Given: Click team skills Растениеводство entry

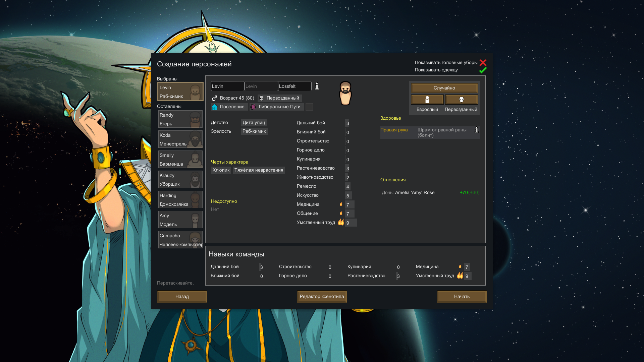Looking at the screenshot, I should [x=374, y=276].
